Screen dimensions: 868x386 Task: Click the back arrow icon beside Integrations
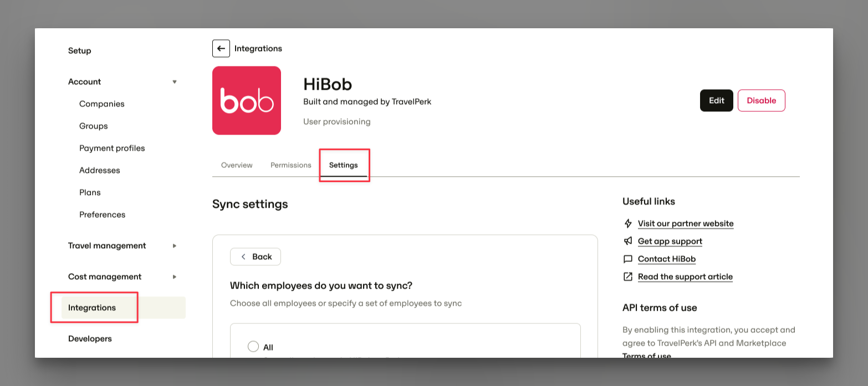pyautogui.click(x=221, y=48)
